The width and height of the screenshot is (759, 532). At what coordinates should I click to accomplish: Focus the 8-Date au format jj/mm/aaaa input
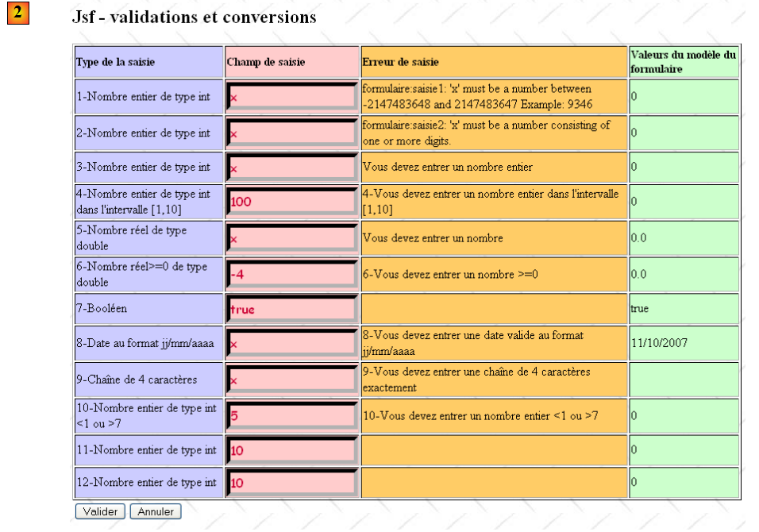291,344
